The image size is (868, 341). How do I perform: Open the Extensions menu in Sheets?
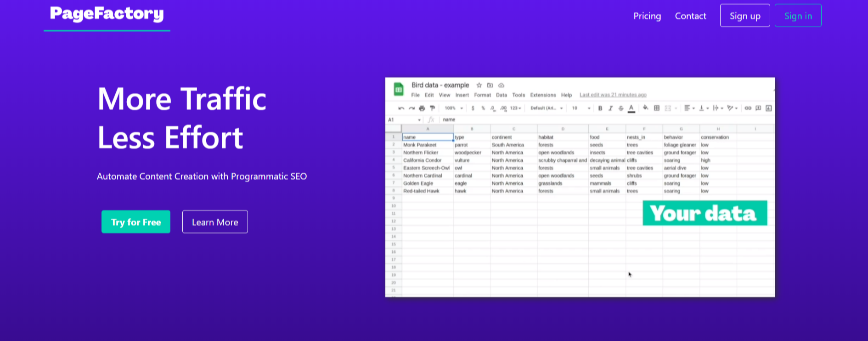tap(543, 95)
